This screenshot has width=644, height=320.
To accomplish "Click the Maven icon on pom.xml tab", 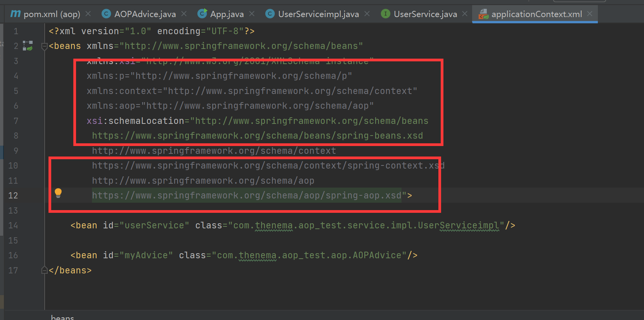I will click(x=16, y=14).
